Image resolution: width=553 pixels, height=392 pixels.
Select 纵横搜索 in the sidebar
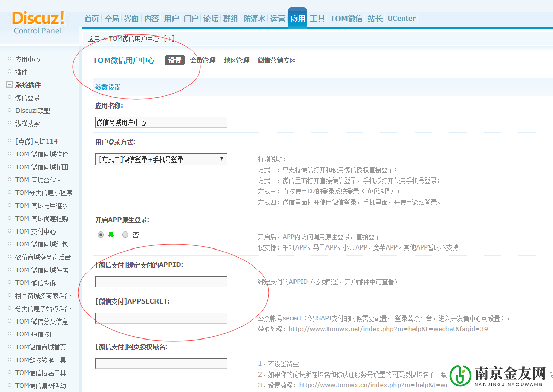click(29, 123)
